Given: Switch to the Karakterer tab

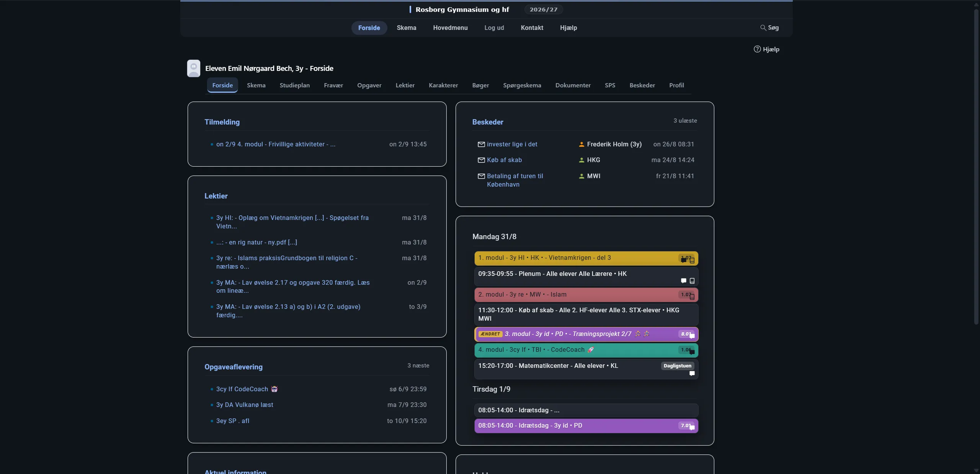Looking at the screenshot, I should [x=443, y=85].
